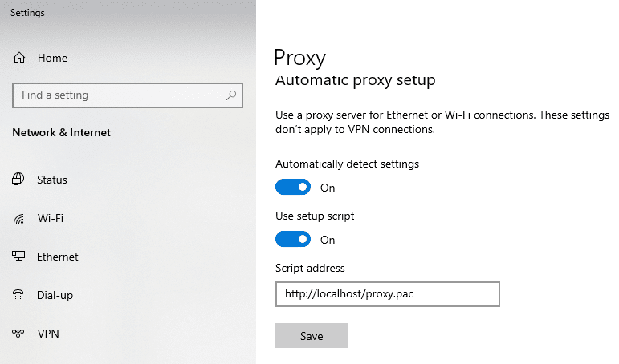The height and width of the screenshot is (364, 619).
Task: Go to the Wi-Fi settings label
Action: [x=50, y=218]
